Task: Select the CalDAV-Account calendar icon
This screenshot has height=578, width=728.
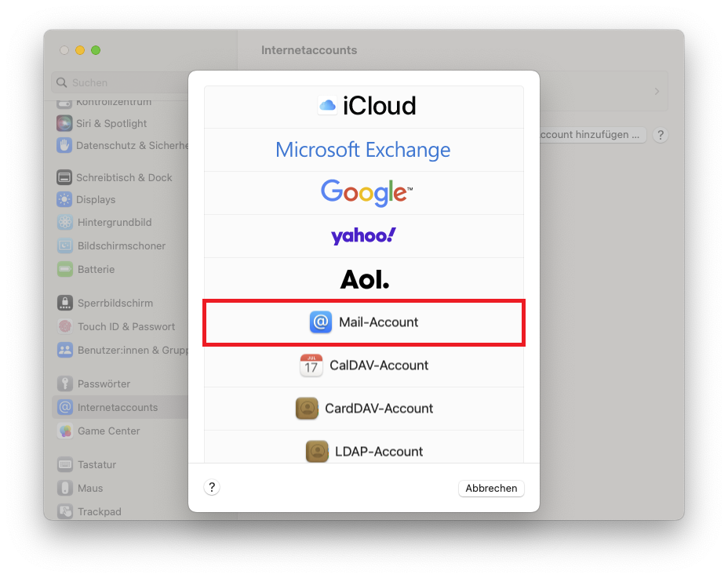Action: pyautogui.click(x=311, y=365)
